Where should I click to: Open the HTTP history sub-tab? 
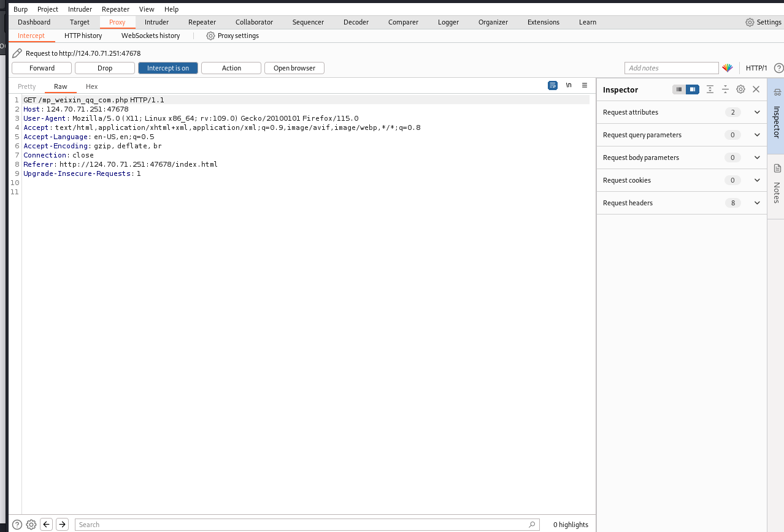point(83,36)
